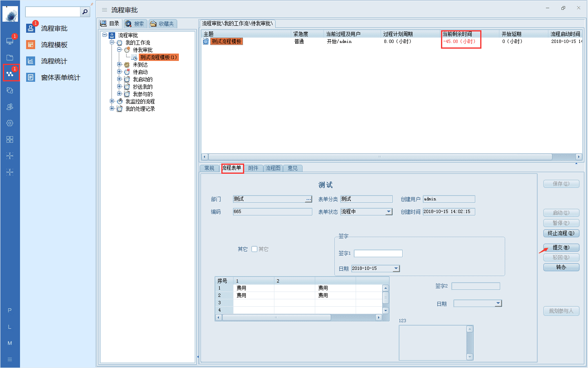Click the icon beside 我的处理记录
This screenshot has height=368, width=588.
pyautogui.click(x=120, y=109)
